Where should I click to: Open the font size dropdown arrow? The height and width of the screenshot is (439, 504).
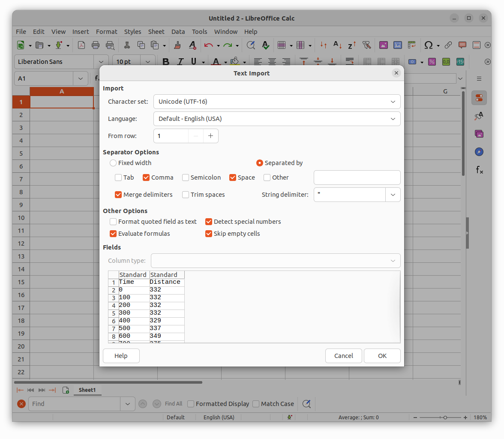pos(147,62)
